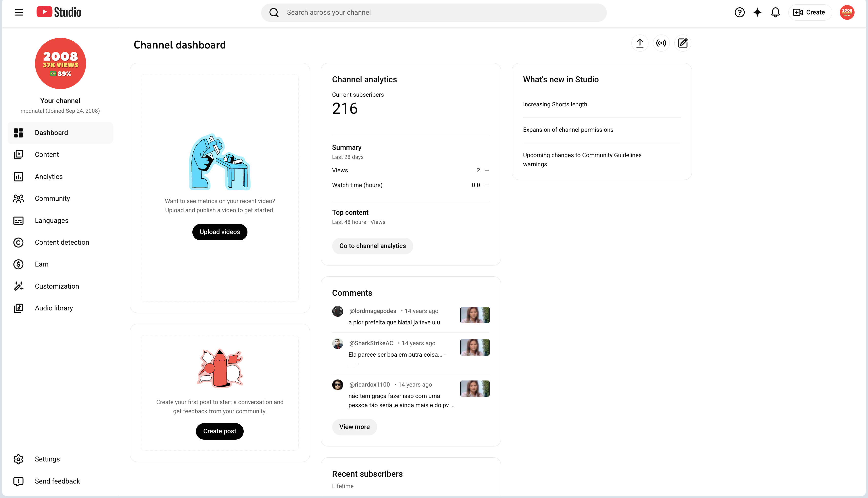Screen dimensions: 868x498
Task: Click the Content sidebar icon
Action: pos(19,155)
